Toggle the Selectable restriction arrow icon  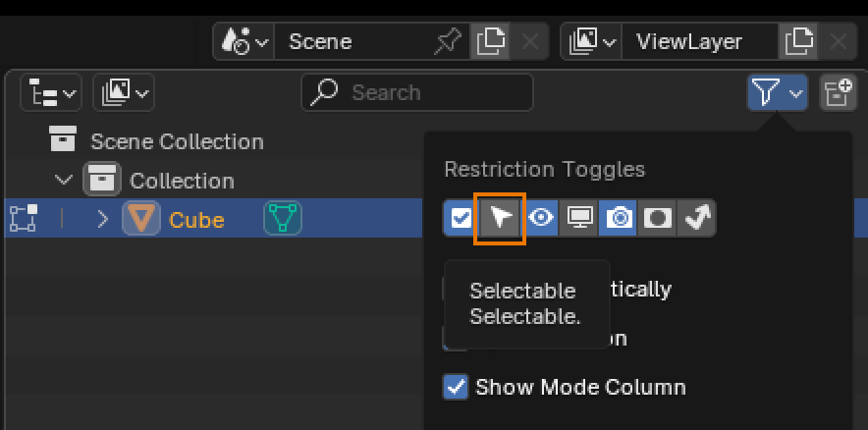click(x=501, y=218)
